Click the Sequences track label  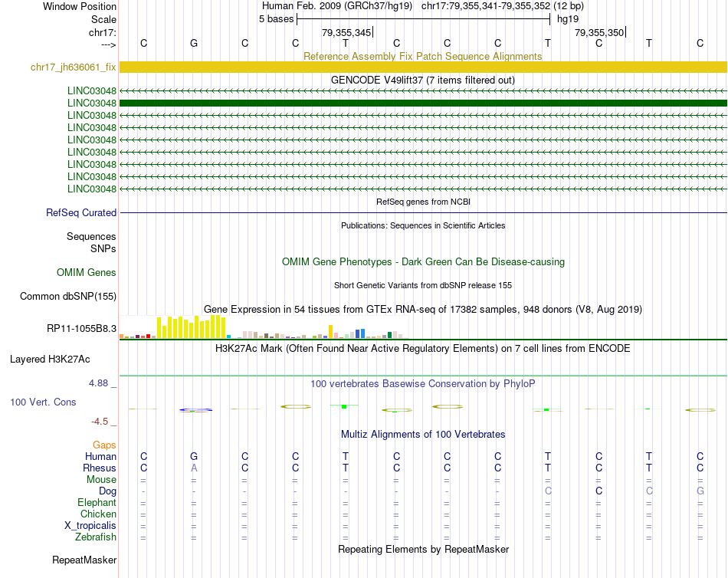91,237
